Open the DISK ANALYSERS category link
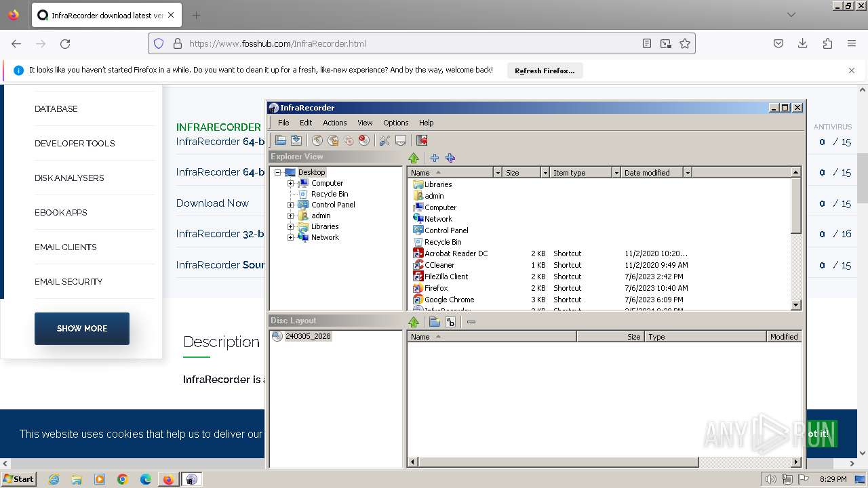The image size is (868, 488). [69, 178]
